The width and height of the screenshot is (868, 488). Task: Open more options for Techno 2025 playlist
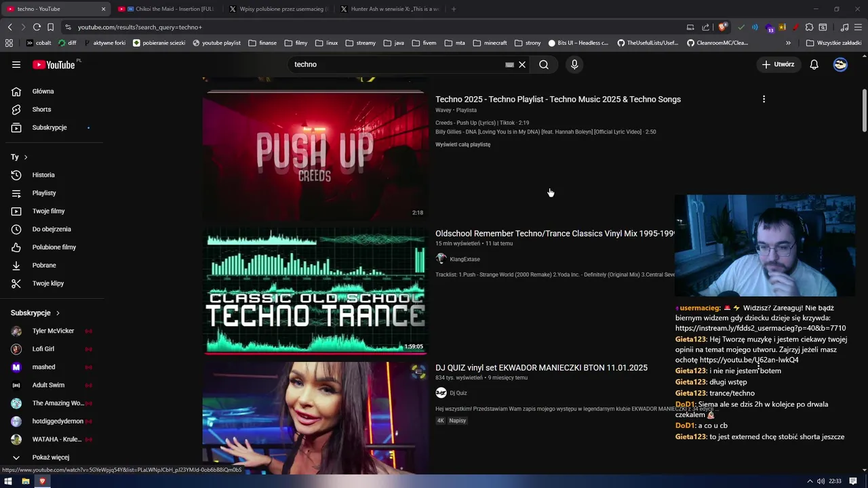764,99
